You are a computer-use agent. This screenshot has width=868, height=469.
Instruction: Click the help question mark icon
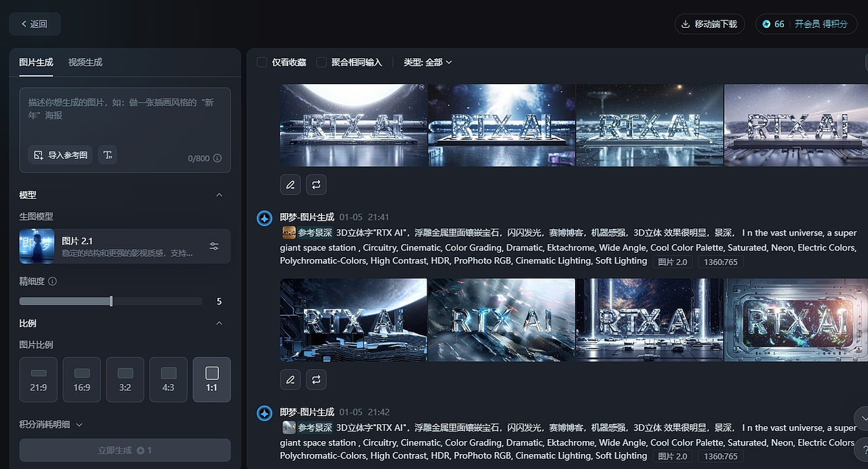(x=863, y=449)
